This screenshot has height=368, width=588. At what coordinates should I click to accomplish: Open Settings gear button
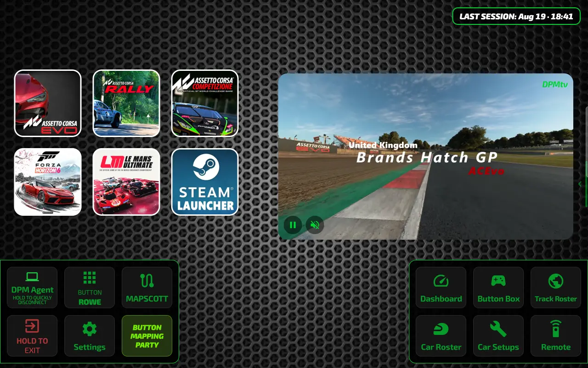coord(90,336)
